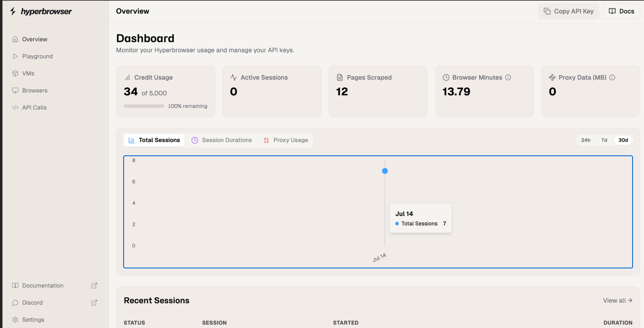Select the 30d time range
644x328 pixels.
coord(623,140)
